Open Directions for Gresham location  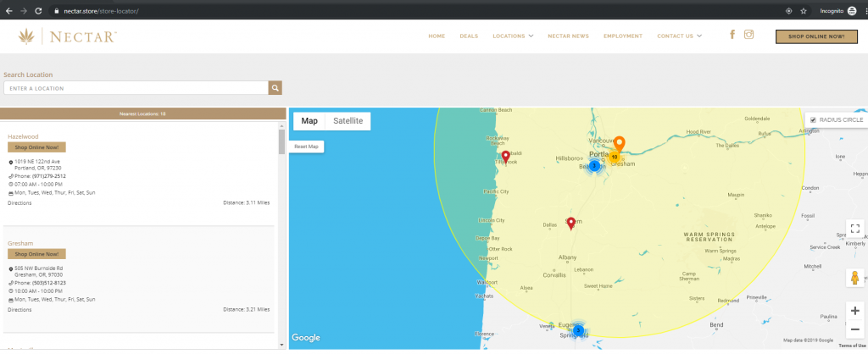point(19,310)
